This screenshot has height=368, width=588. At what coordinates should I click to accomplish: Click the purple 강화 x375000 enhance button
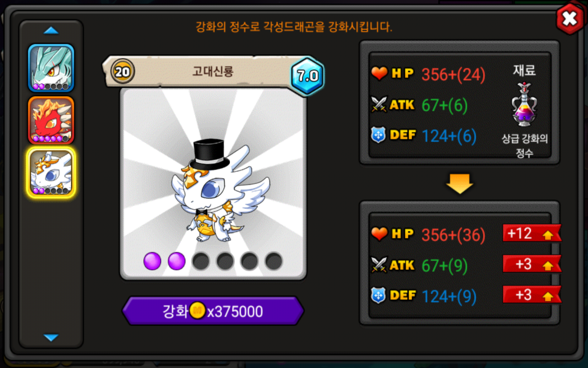click(x=213, y=311)
